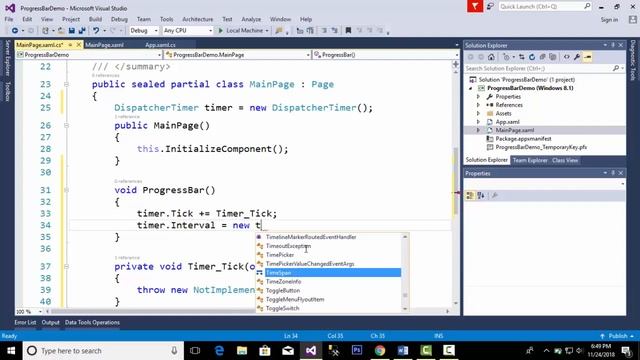
Task: Refresh the Solution Explorer
Action: coord(532,57)
